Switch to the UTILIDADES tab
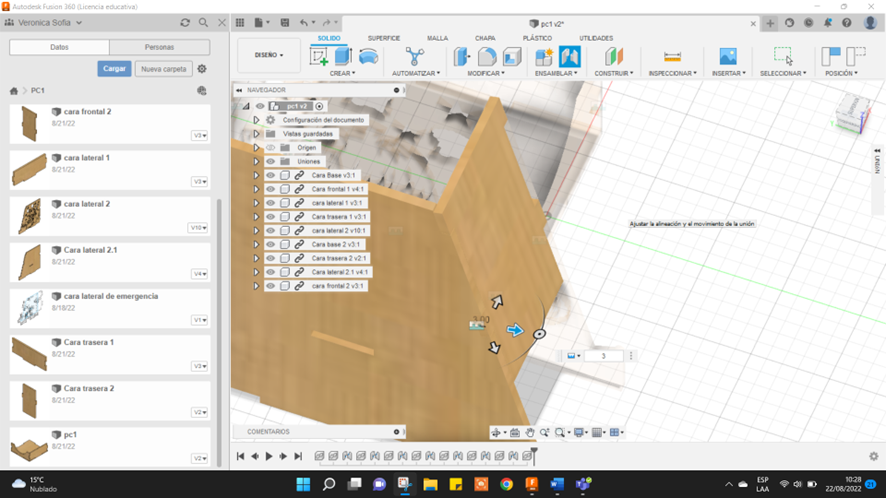 click(596, 38)
